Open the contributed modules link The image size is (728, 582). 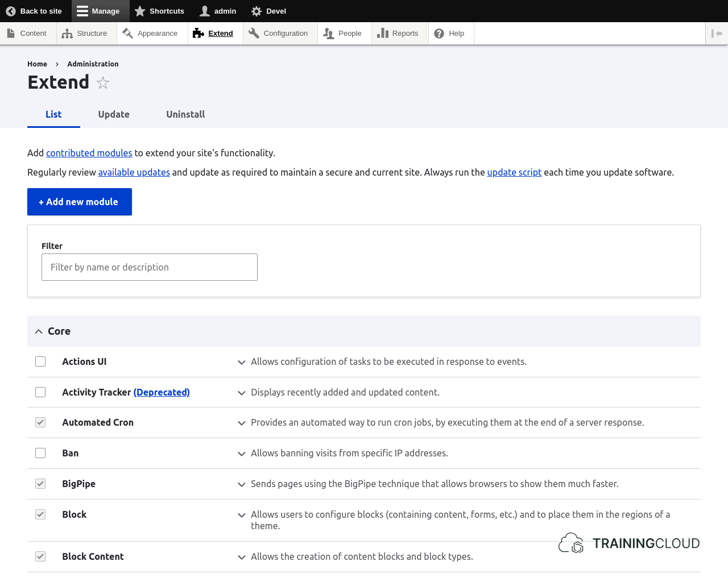click(89, 153)
